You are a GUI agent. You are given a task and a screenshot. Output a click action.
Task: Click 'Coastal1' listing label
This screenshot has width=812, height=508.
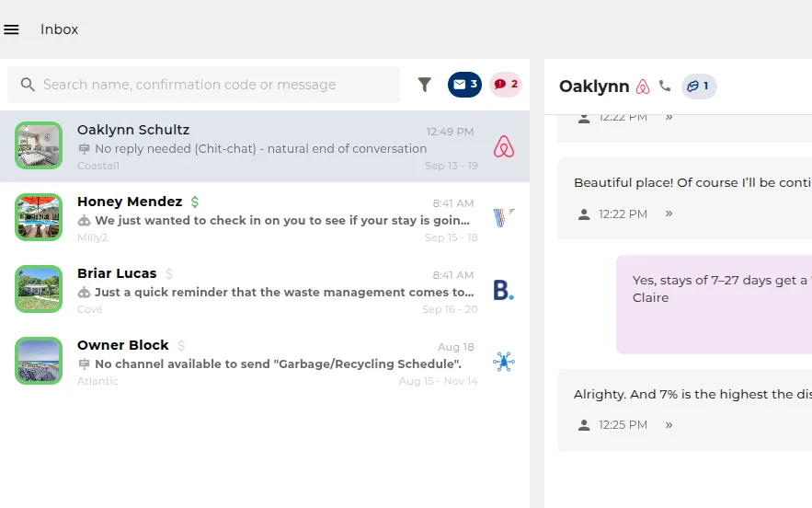[x=98, y=166]
